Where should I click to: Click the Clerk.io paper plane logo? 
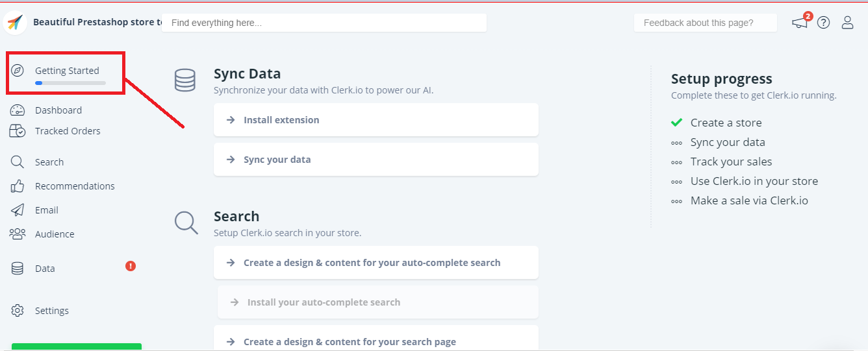(x=14, y=23)
